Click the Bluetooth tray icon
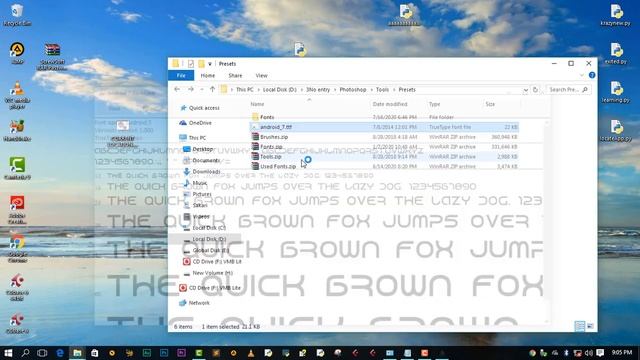Viewport: 640px width, 360px height. (x=566, y=353)
